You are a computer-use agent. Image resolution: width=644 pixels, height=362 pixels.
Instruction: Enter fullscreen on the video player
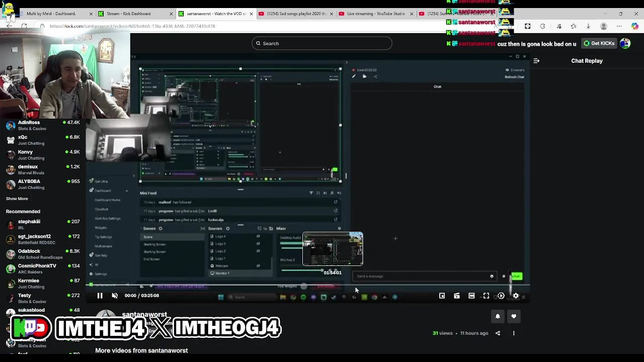[486, 296]
